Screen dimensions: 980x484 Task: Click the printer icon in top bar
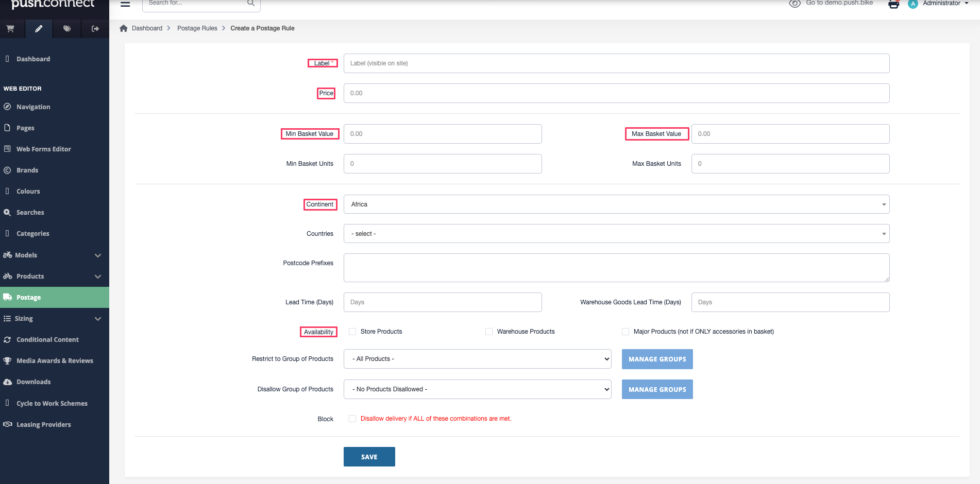893,5
